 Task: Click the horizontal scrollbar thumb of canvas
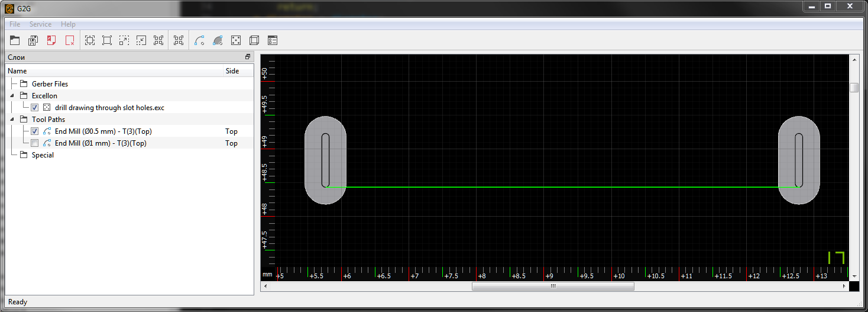(553, 286)
